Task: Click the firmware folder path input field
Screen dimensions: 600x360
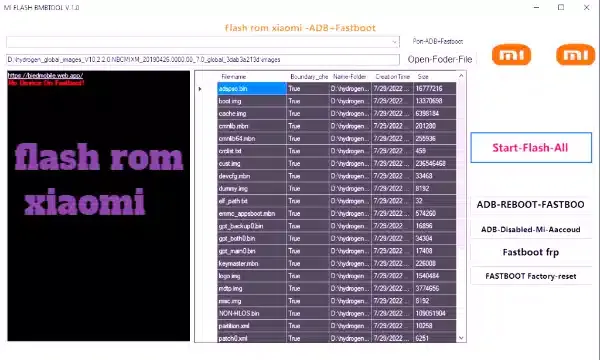Action: pos(203,60)
